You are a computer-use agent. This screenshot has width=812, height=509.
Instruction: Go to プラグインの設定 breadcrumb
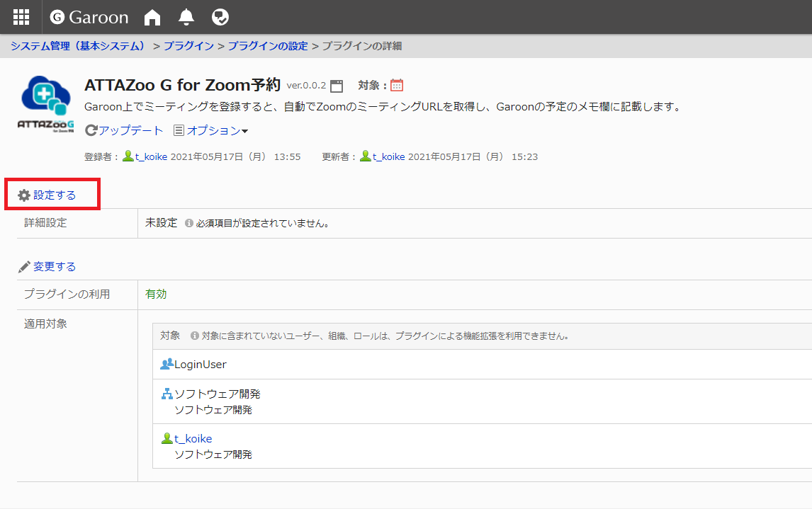coord(268,46)
